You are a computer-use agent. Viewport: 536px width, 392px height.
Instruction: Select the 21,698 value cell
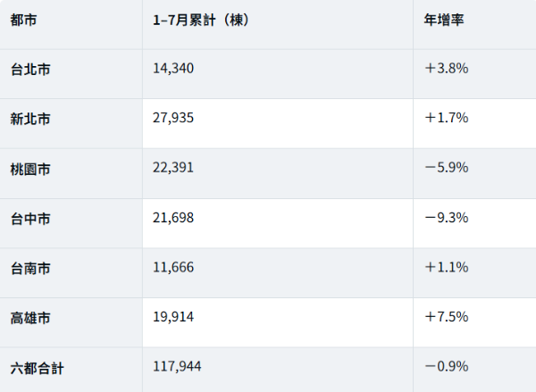173,218
